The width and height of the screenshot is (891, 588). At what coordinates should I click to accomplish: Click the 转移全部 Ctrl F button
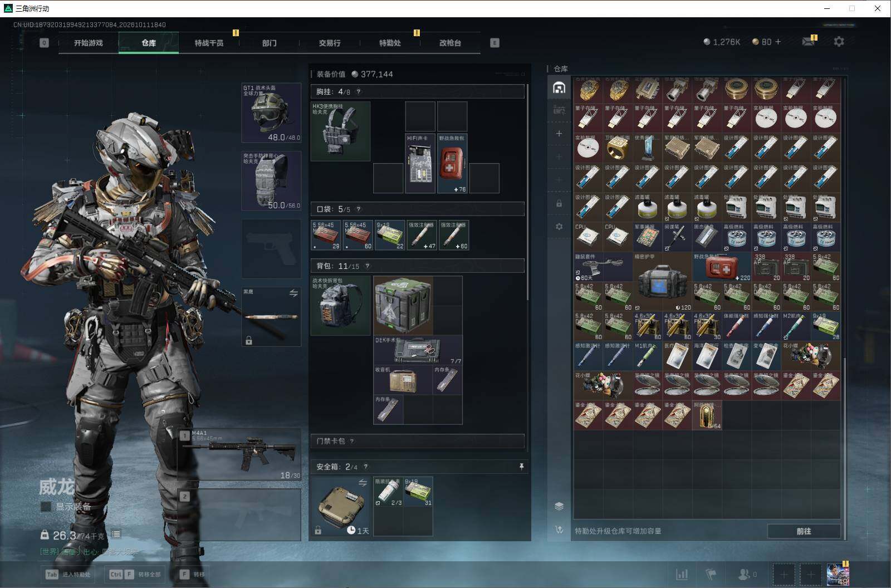pos(135,574)
